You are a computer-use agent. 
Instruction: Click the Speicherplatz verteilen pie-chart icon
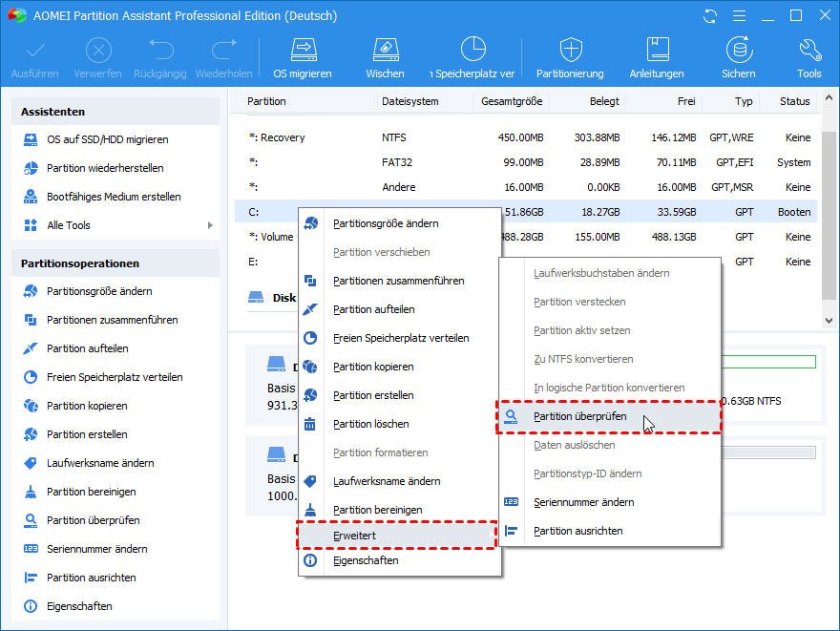click(473, 50)
